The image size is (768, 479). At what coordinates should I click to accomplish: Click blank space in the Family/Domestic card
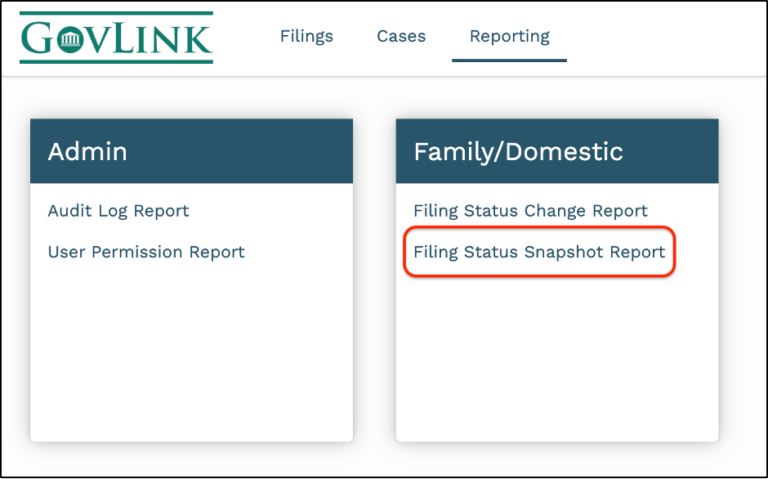click(x=557, y=360)
